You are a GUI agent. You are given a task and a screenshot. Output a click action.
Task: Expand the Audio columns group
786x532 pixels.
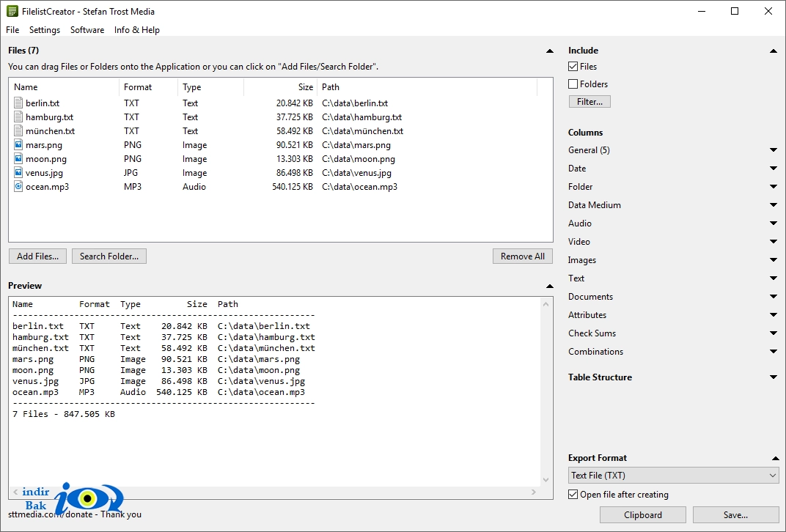pos(773,223)
